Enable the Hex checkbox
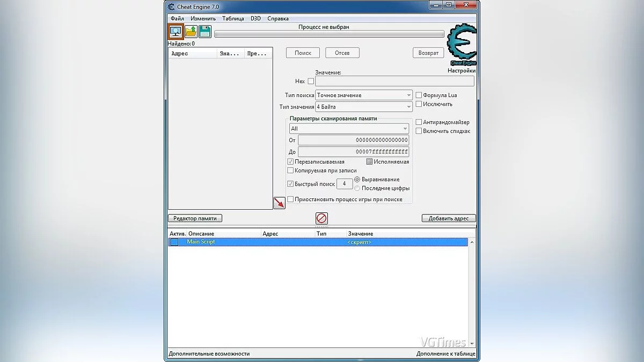 tap(312, 81)
